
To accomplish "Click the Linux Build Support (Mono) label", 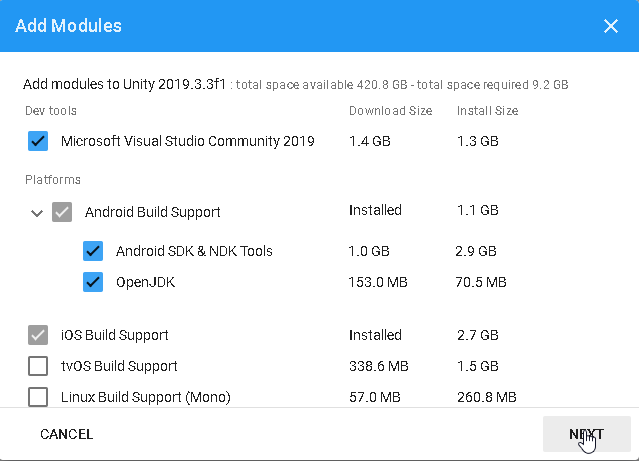I will click(x=145, y=397).
